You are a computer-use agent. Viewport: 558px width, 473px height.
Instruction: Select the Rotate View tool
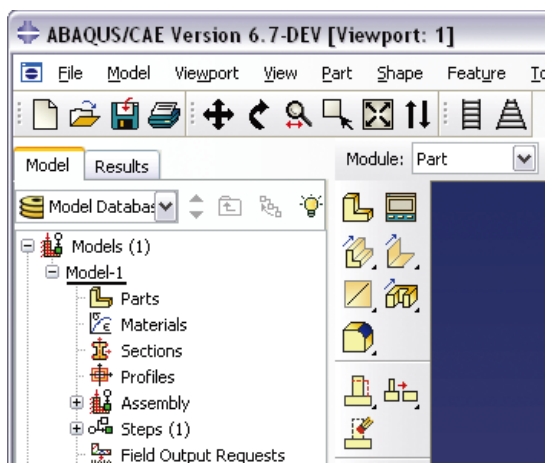click(259, 114)
